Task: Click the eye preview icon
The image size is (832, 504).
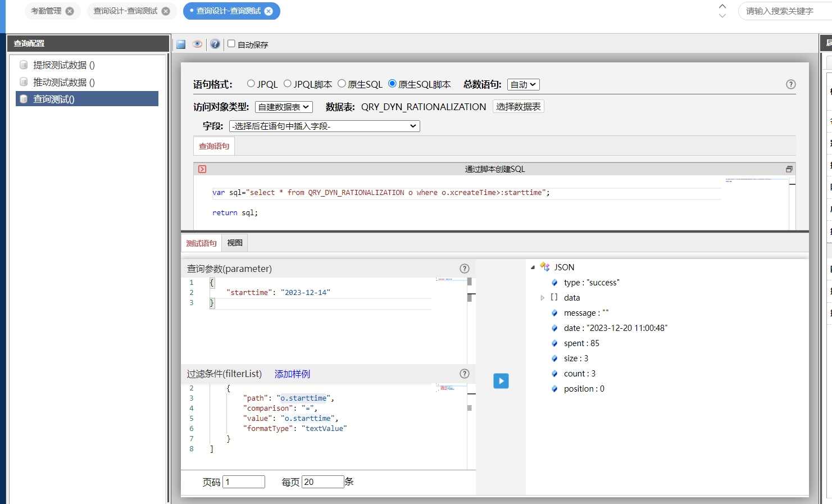Action: point(197,44)
